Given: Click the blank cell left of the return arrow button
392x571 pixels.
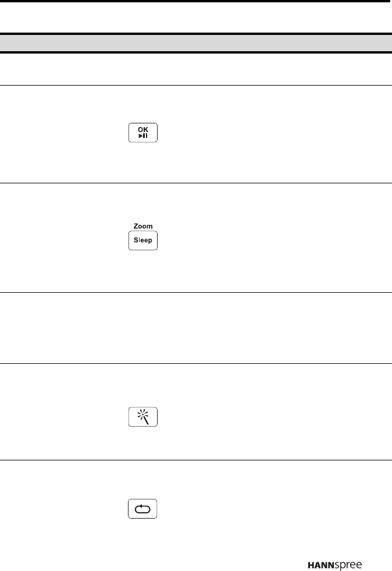Looking at the screenshot, I should point(58,509).
